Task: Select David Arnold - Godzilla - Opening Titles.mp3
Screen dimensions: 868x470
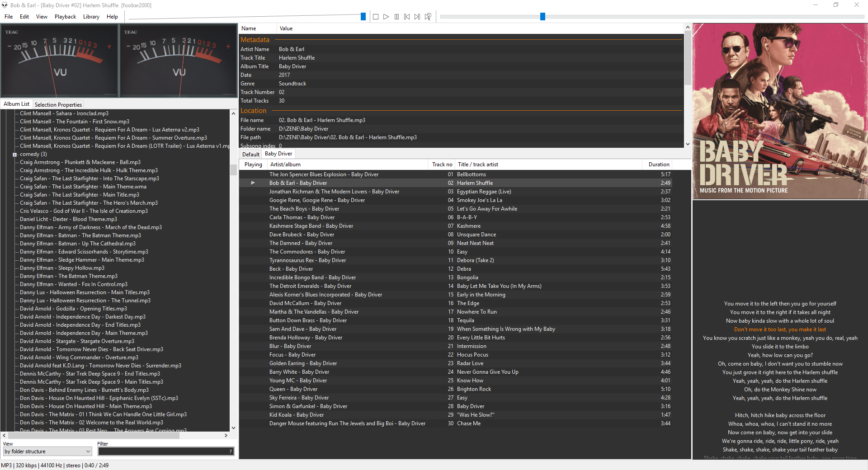Action: (x=73, y=309)
